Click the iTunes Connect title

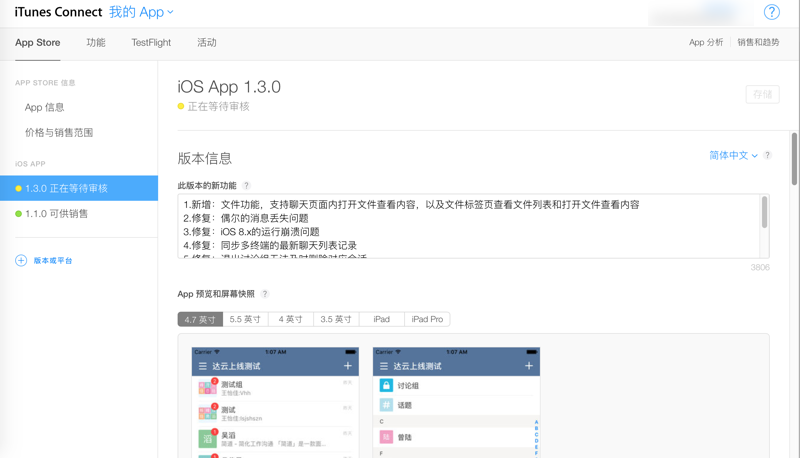(58, 12)
